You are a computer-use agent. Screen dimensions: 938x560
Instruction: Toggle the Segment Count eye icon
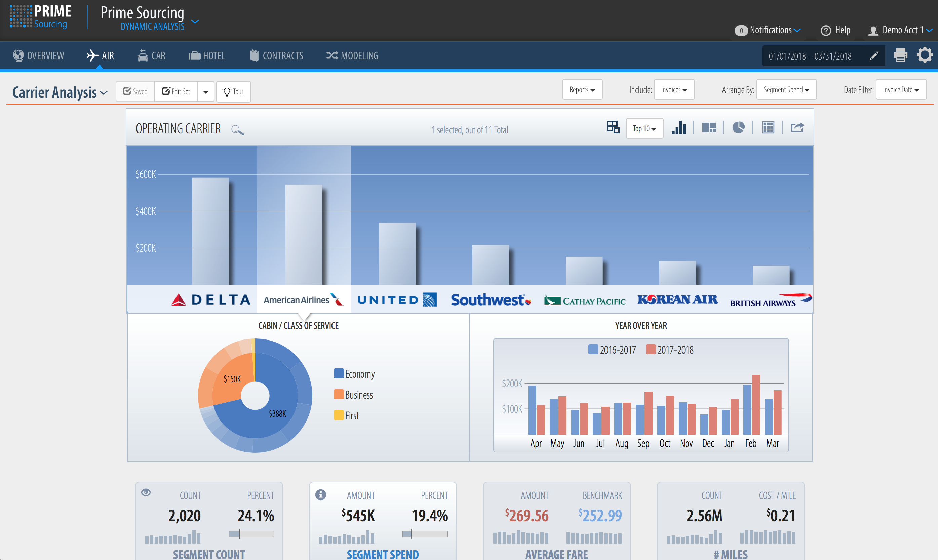[146, 492]
